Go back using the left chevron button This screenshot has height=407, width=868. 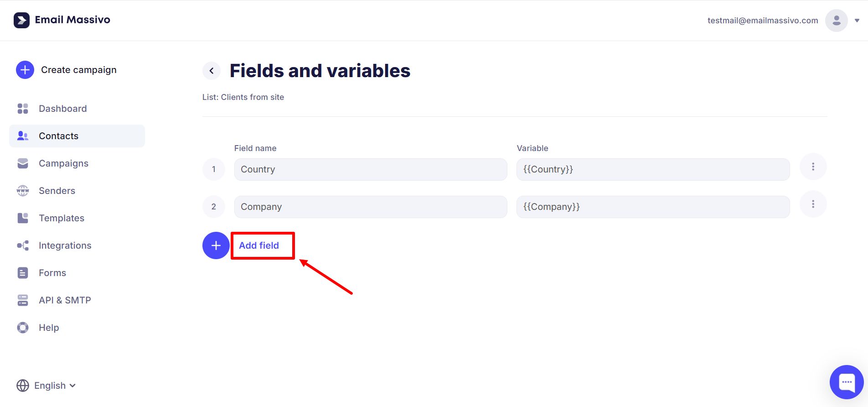(x=212, y=71)
